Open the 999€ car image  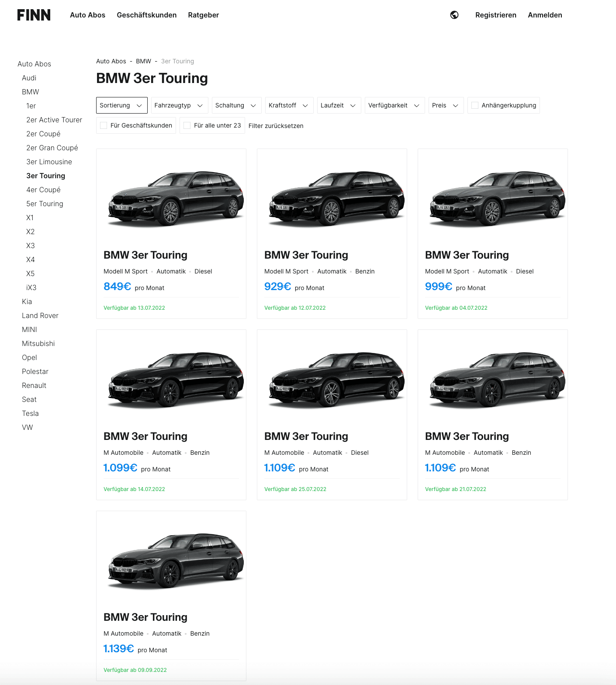(496, 199)
